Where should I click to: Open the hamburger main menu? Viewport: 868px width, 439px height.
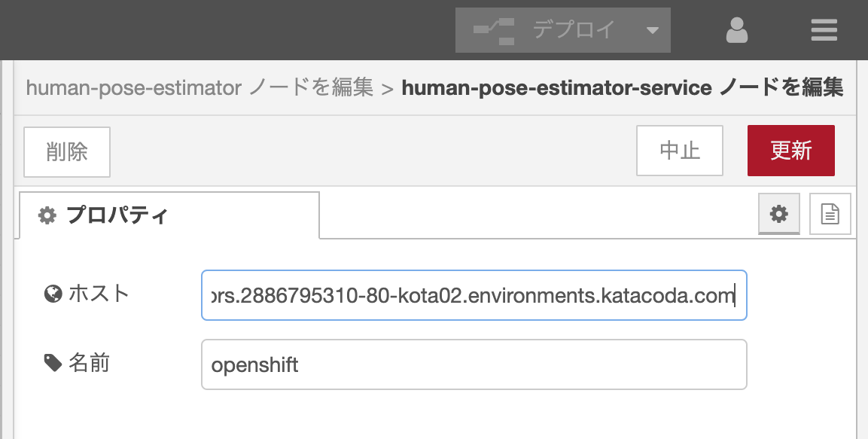[x=824, y=30]
